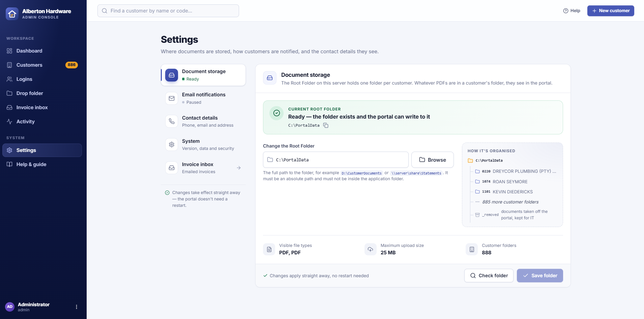Click the _removed archive folder icon

(x=477, y=215)
